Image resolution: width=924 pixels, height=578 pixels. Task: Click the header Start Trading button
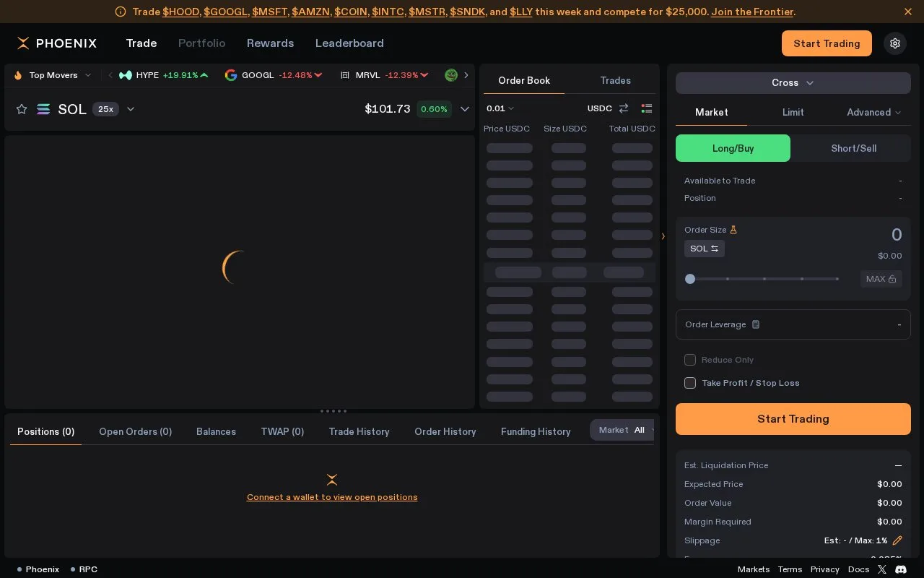pos(827,43)
